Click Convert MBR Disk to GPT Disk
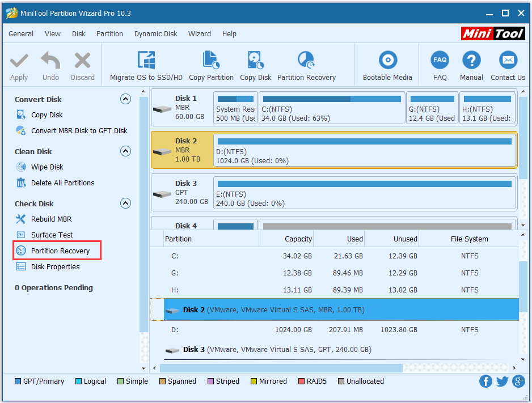This screenshot has width=532, height=403. click(x=79, y=130)
